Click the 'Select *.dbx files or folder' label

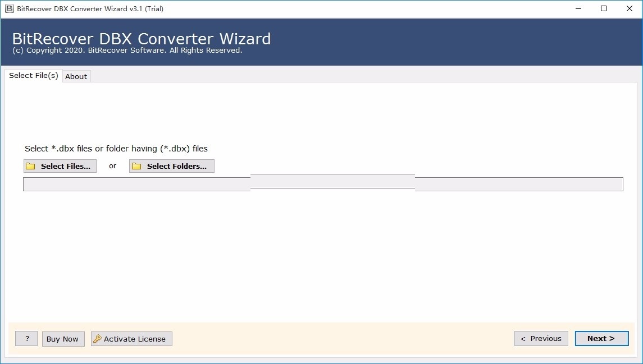pos(116,149)
